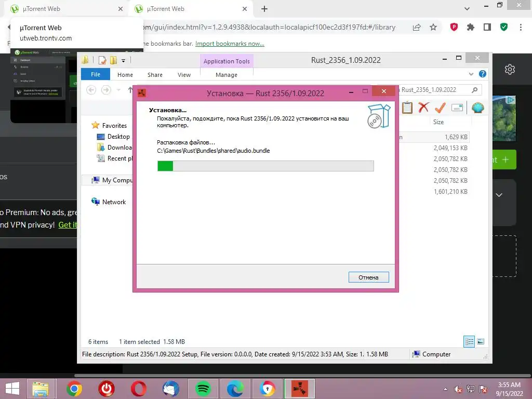Open the View ribbon tab
The height and width of the screenshot is (399, 532).
pos(184,75)
